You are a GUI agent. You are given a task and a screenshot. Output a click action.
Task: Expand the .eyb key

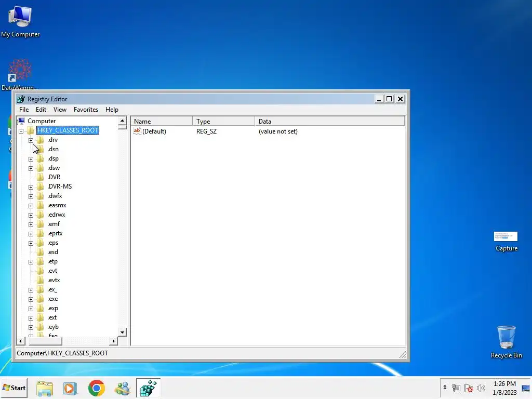point(31,327)
